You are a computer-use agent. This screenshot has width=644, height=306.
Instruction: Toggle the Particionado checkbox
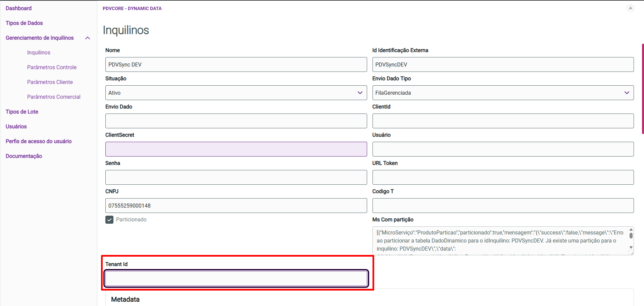pos(109,220)
